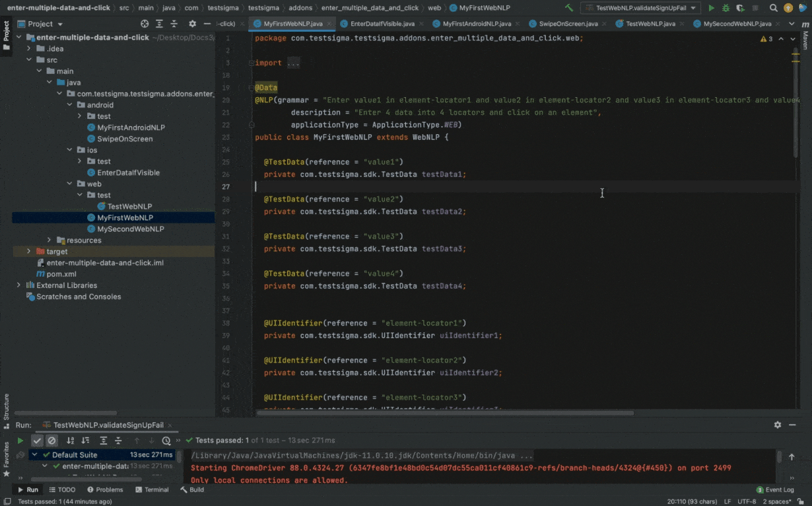Expand the resources folder
The width and height of the screenshot is (812, 506).
(x=49, y=240)
